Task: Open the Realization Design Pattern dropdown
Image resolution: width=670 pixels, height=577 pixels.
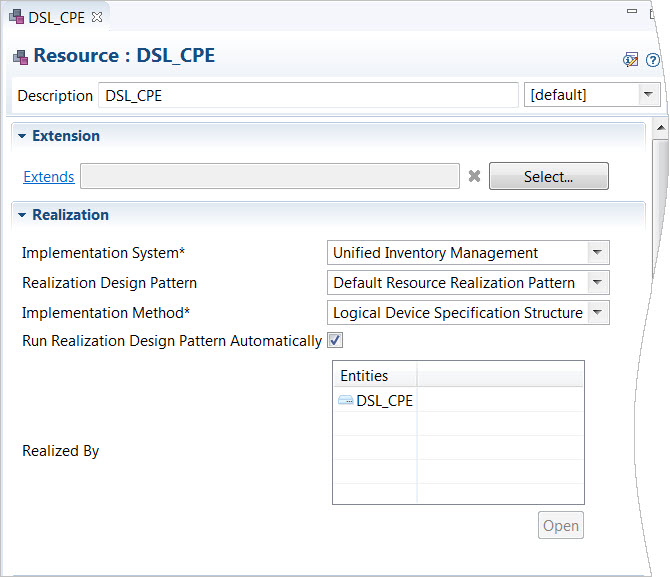Action: tap(468, 283)
